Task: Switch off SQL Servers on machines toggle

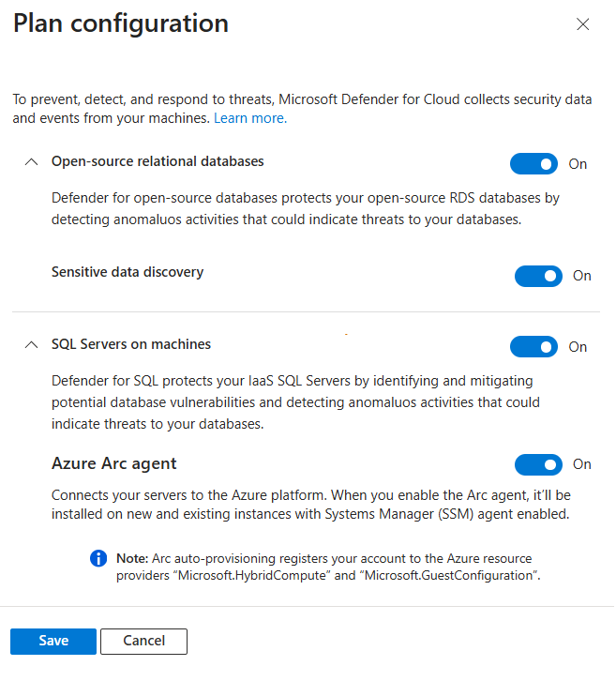Action: pos(535,347)
